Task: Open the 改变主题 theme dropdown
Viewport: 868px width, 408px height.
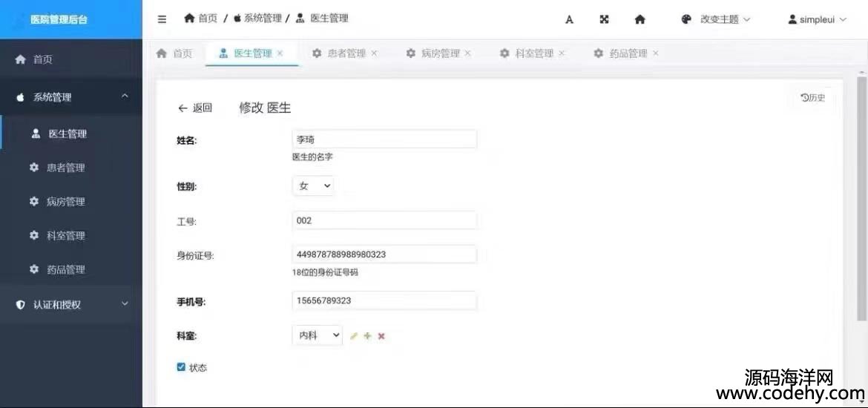Action: click(x=716, y=19)
